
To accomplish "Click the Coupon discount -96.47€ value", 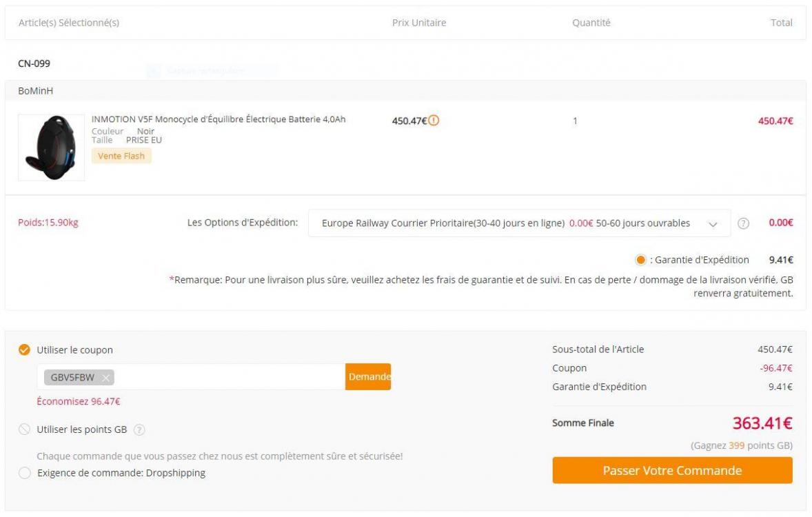I will tap(775, 368).
